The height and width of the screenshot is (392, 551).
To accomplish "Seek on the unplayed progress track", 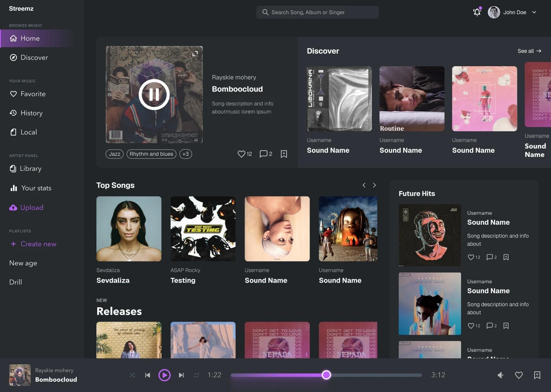I will point(376,375).
